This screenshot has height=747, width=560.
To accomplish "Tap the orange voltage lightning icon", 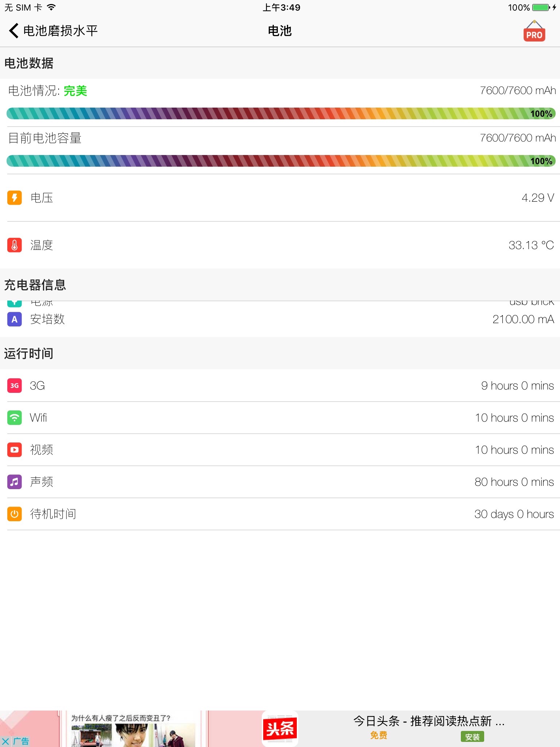I will pyautogui.click(x=15, y=198).
